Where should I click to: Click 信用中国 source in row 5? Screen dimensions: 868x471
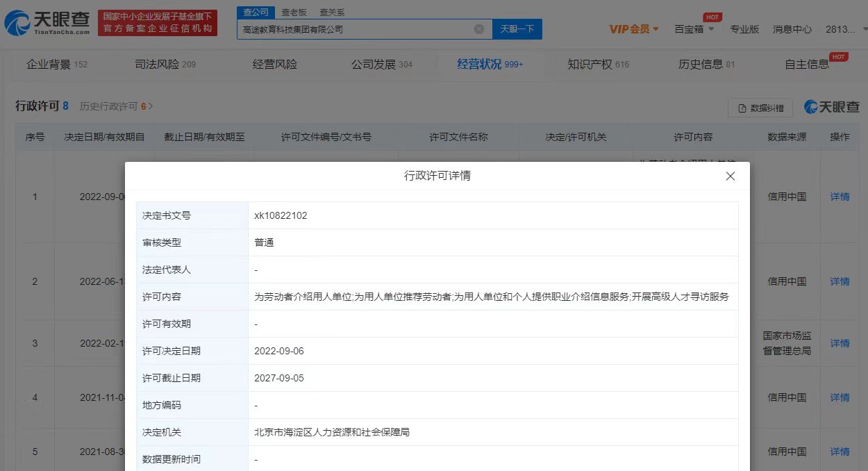click(x=787, y=452)
